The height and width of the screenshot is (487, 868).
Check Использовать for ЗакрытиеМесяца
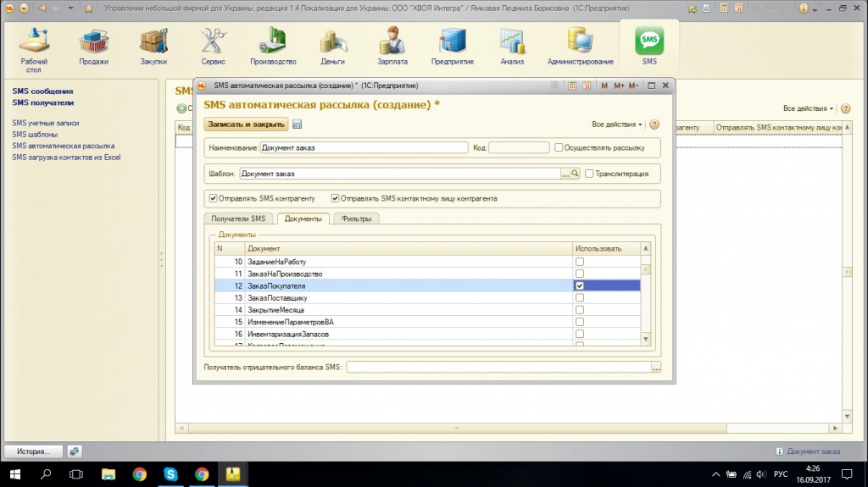580,310
